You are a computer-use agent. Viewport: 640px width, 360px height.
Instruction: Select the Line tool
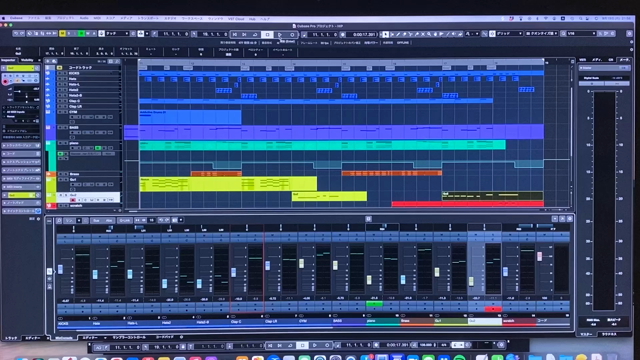tap(448, 34)
